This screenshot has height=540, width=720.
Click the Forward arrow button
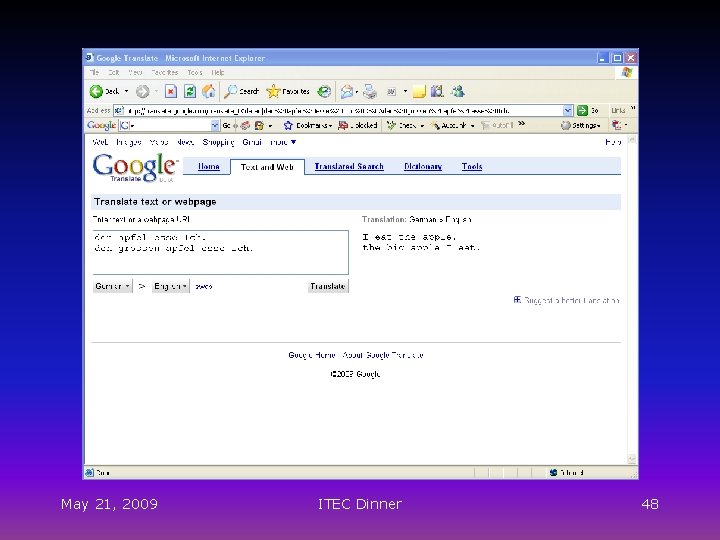pos(142,91)
